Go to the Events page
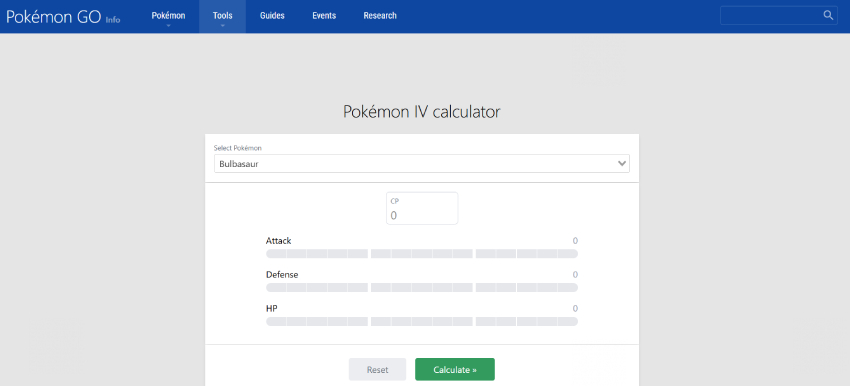Image resolution: width=850 pixels, height=386 pixels. 324,16
